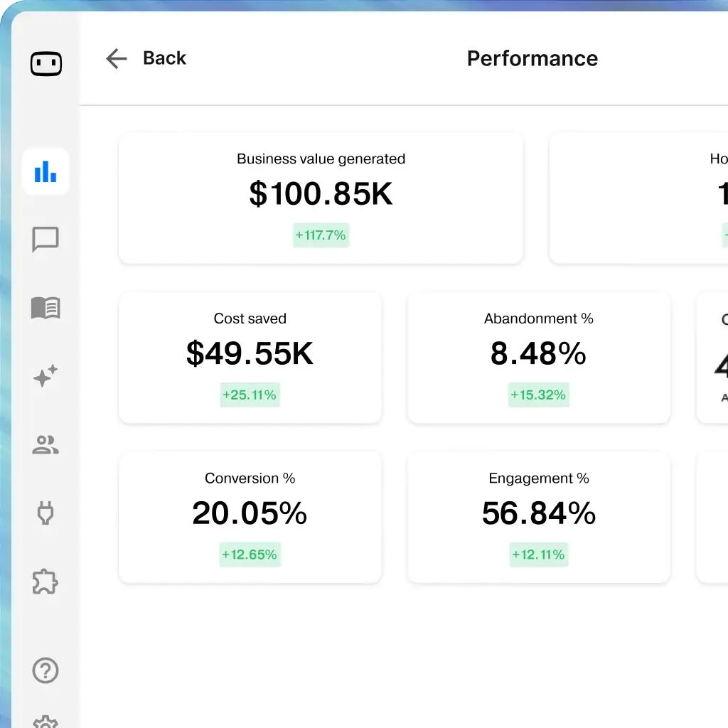
Task: Click the Conversion % metric card
Action: 250,517
